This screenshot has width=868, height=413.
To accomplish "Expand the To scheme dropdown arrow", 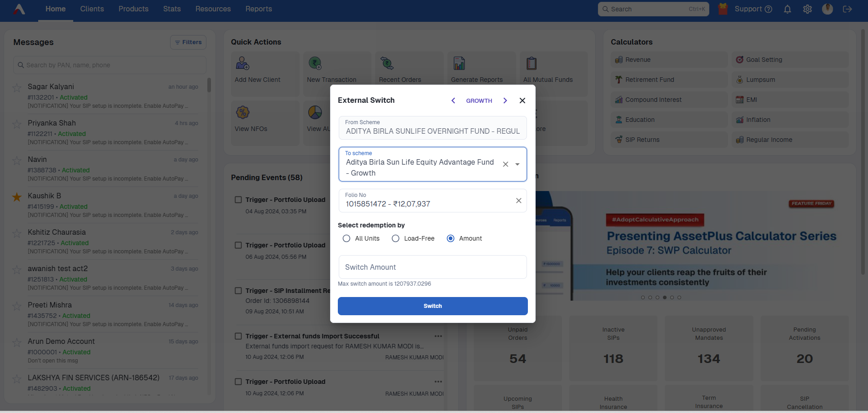I will (517, 164).
